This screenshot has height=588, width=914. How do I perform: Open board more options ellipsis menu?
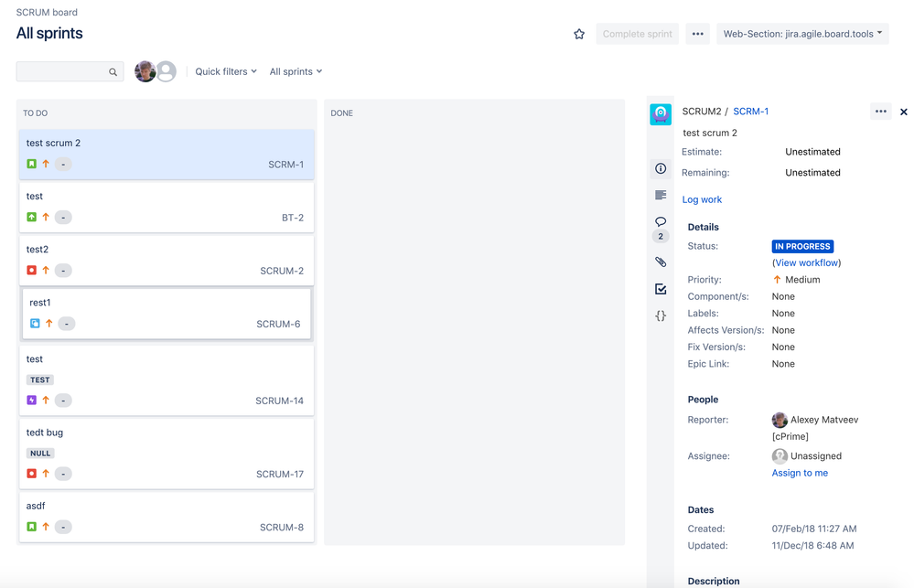point(697,34)
